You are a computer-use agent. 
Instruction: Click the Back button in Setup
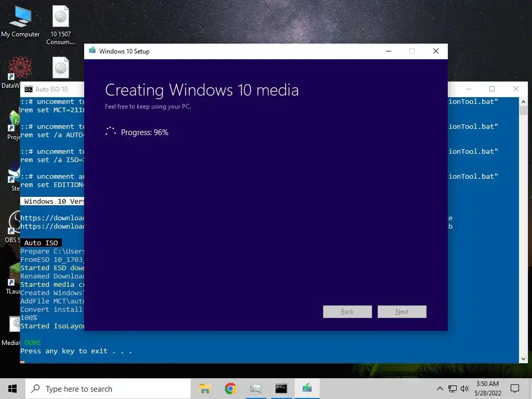348,312
